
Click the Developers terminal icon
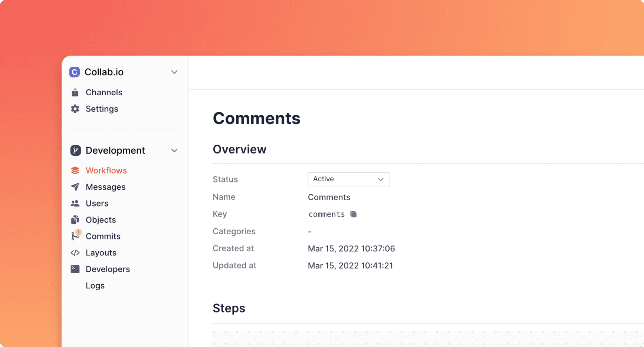click(x=75, y=269)
